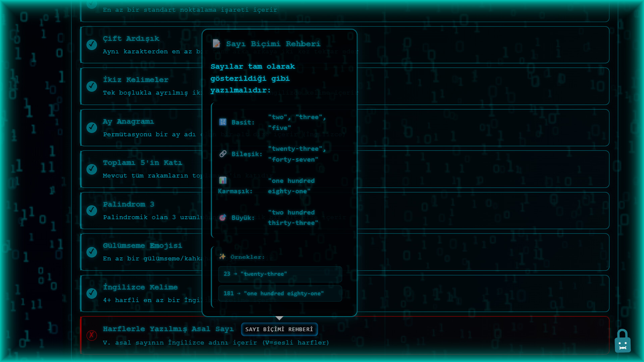Click the red X failed-rule icon

(x=92, y=335)
